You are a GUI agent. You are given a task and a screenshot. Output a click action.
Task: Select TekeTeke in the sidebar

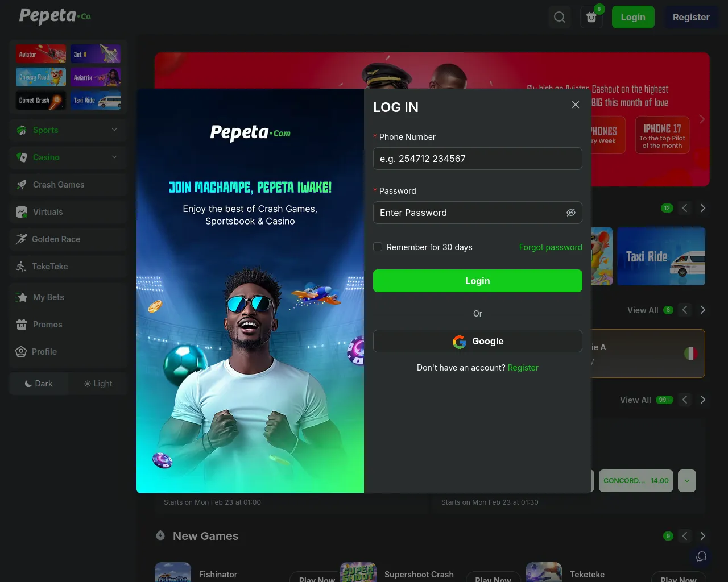pyautogui.click(x=22, y=266)
